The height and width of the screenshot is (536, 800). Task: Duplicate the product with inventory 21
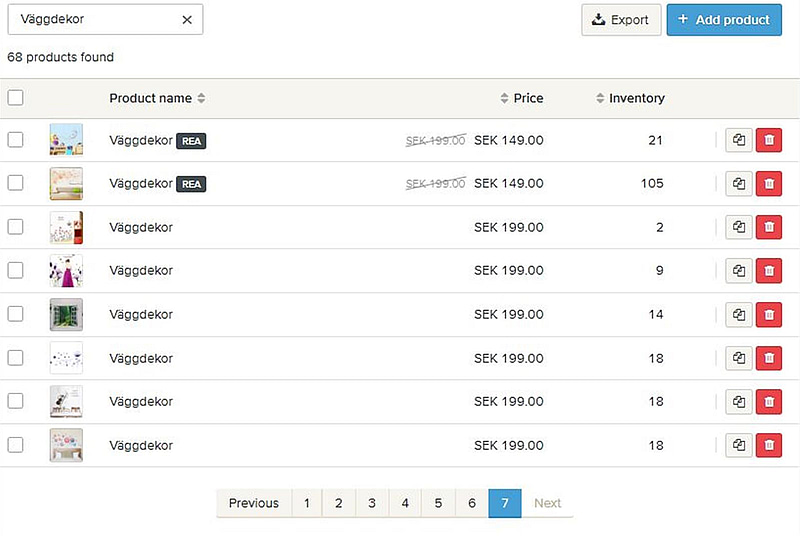(739, 140)
